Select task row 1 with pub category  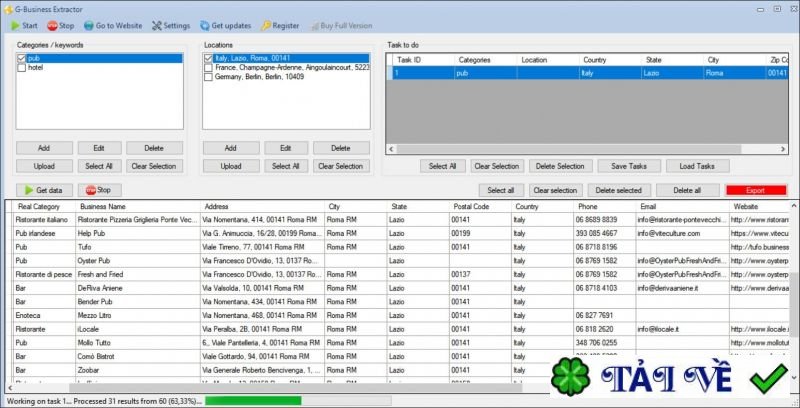pos(587,73)
